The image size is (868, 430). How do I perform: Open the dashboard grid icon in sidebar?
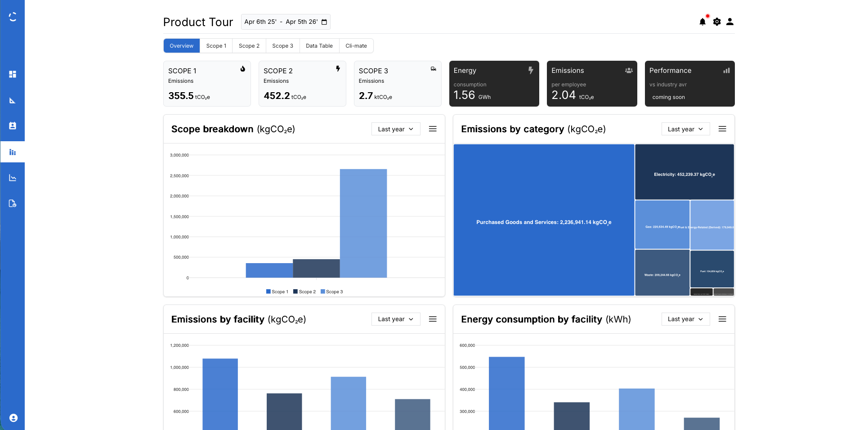click(13, 74)
